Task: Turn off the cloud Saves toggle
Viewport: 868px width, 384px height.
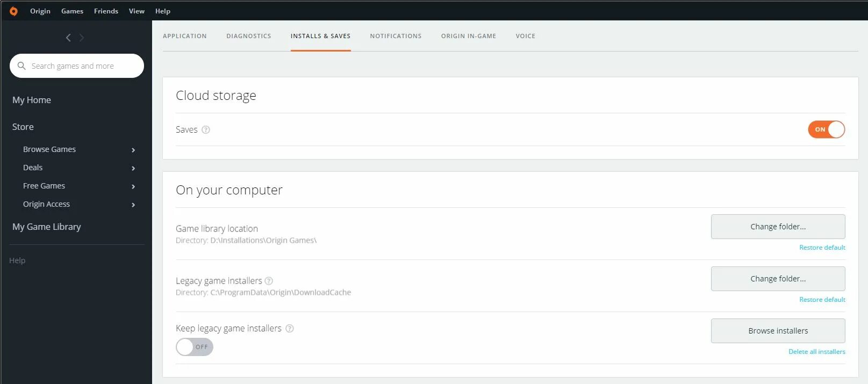Action: click(827, 129)
